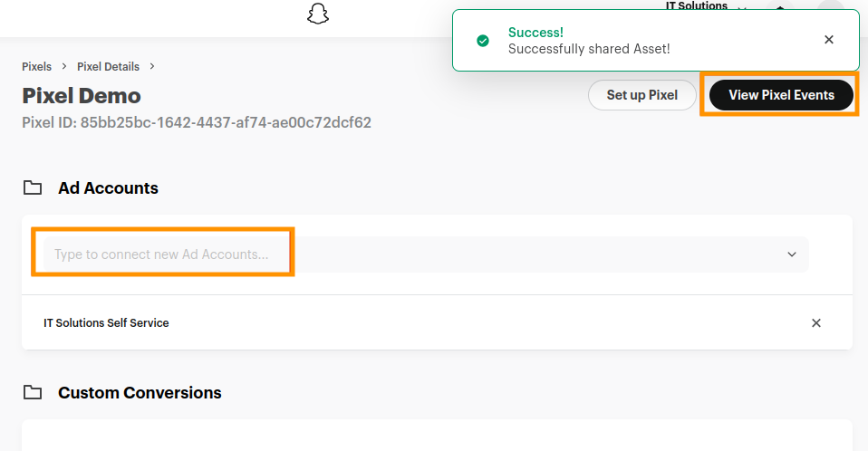Click the Ad Accounts section heading
This screenshot has width=868, height=451.
(x=108, y=188)
